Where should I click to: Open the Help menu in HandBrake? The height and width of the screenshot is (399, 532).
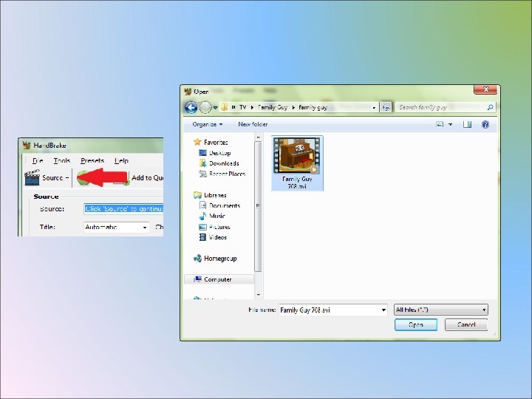(121, 160)
